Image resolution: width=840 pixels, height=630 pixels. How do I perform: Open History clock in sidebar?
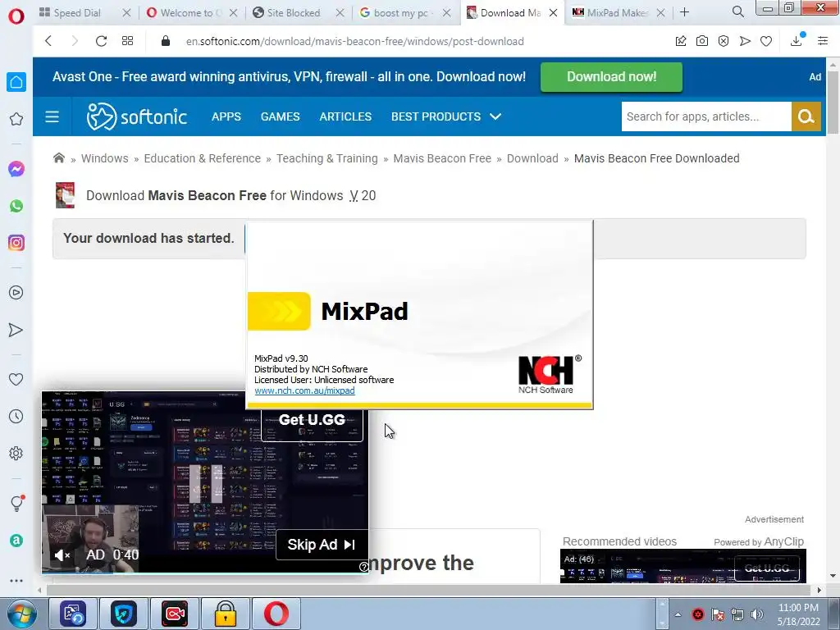click(16, 416)
